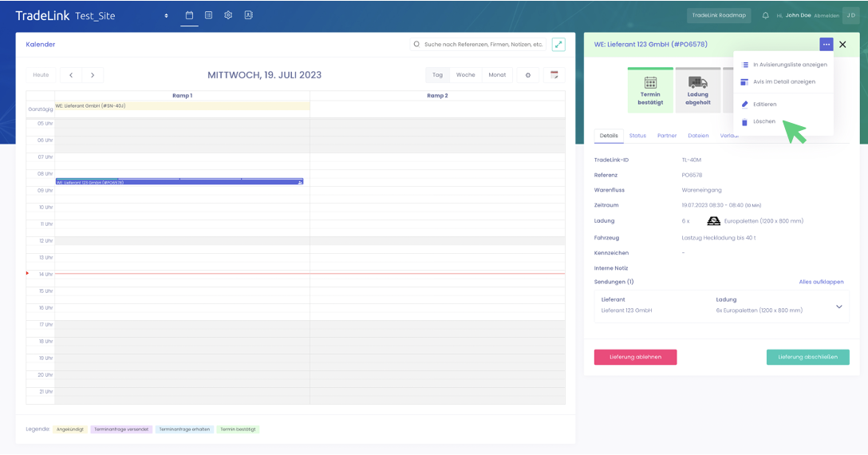Switch calendar to Monat view
This screenshot has height=455, width=868.
pyautogui.click(x=497, y=75)
